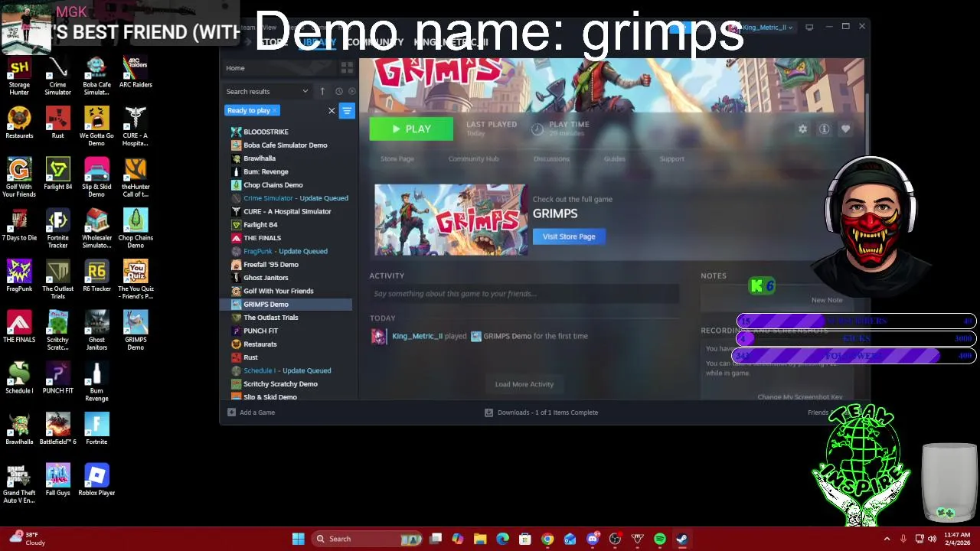
Task: Clear library search with the X icon
Action: 332,111
